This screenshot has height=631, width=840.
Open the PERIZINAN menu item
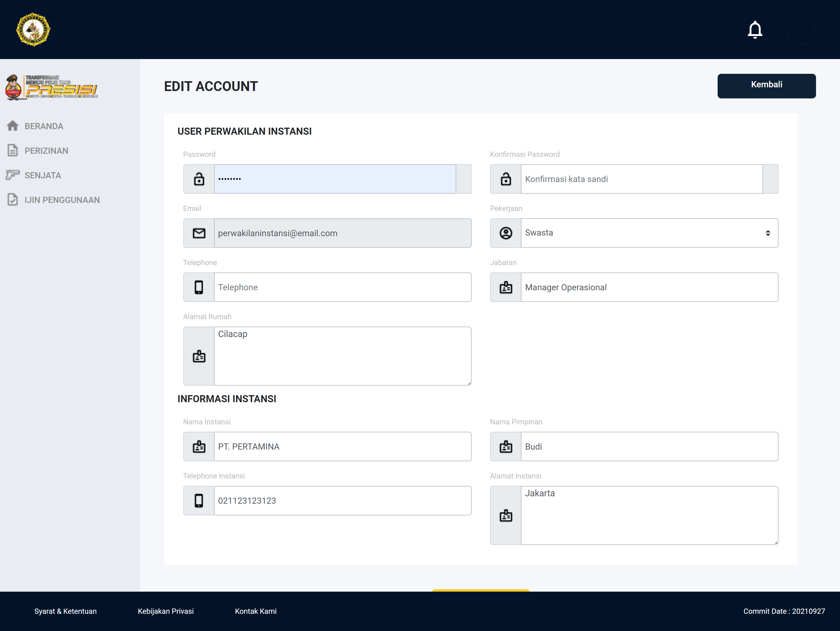tap(46, 151)
